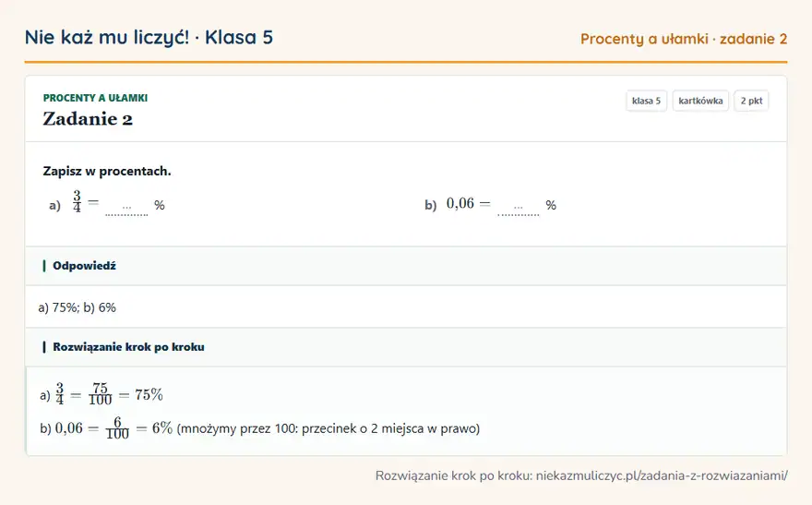
Task: Click the 'Zadanie 2' title
Action: [x=88, y=119]
